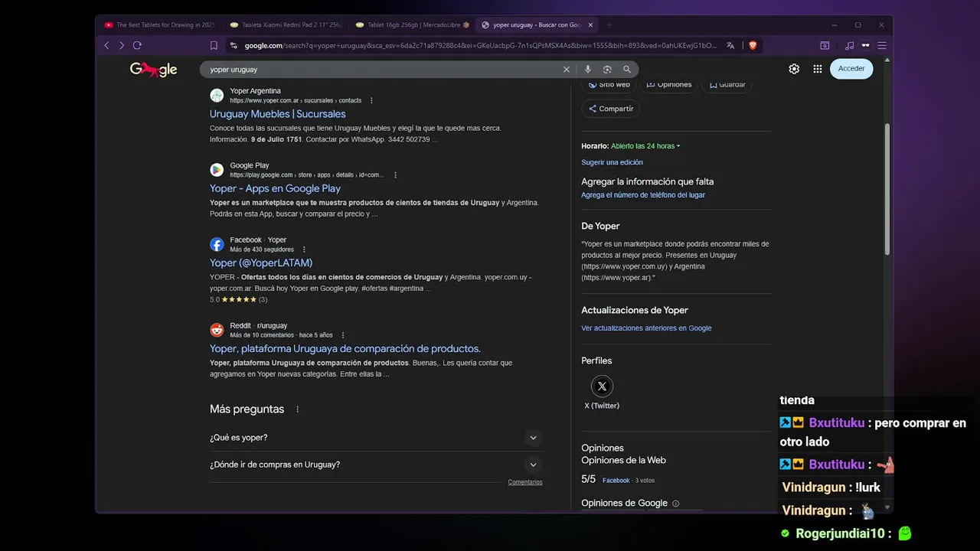
Task: Click the Sitio web button
Action: (609, 85)
